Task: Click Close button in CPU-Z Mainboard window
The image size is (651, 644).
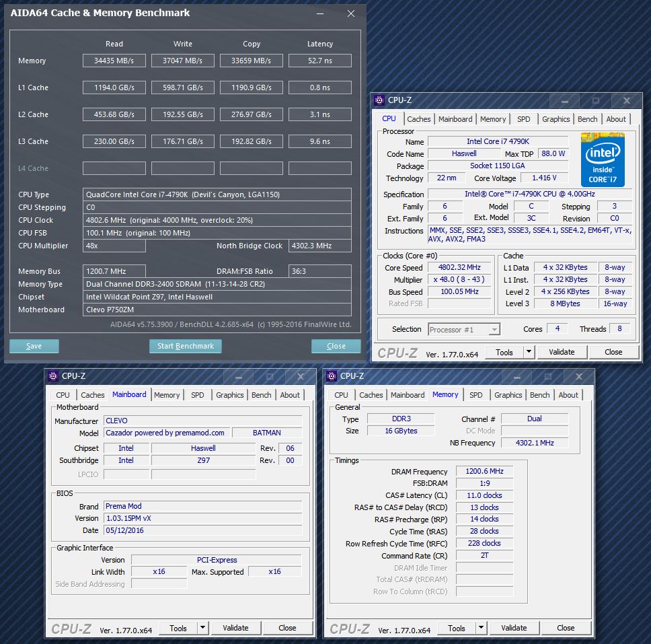Action: pos(287,628)
